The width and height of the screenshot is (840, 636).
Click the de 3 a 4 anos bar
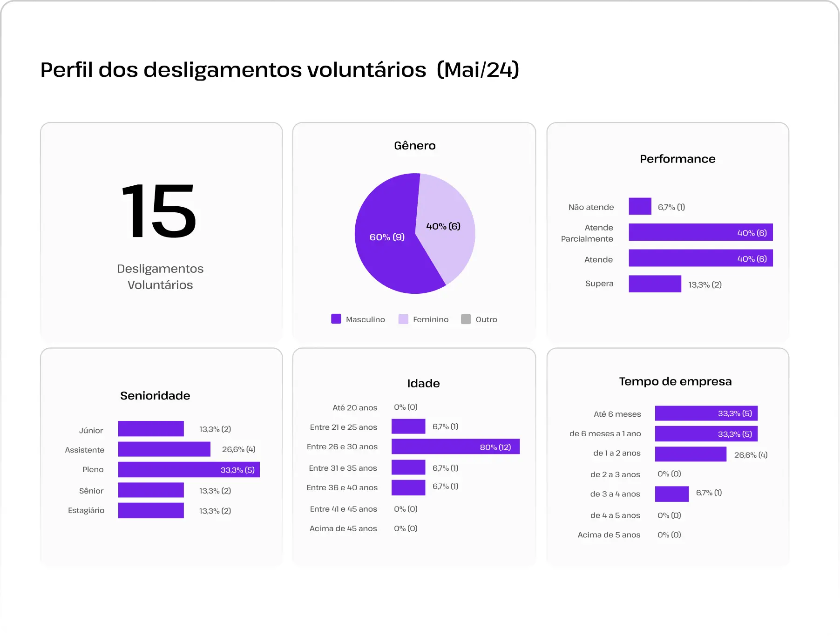672,494
